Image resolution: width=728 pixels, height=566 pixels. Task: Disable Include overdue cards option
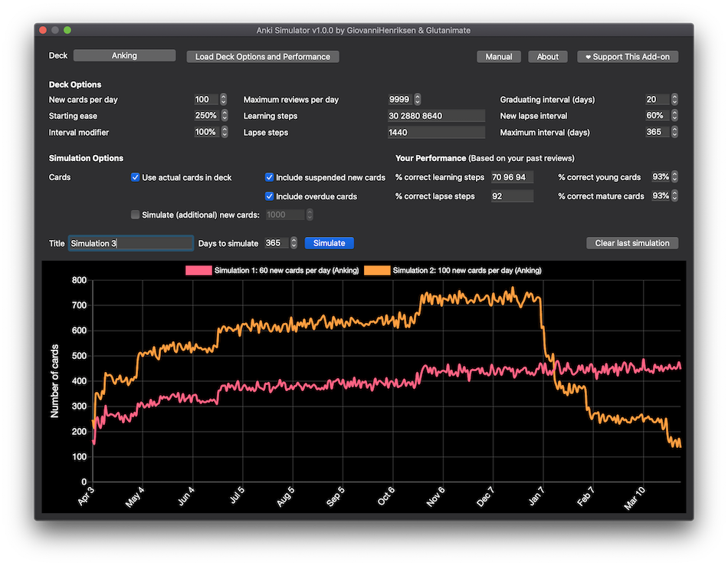(x=270, y=196)
